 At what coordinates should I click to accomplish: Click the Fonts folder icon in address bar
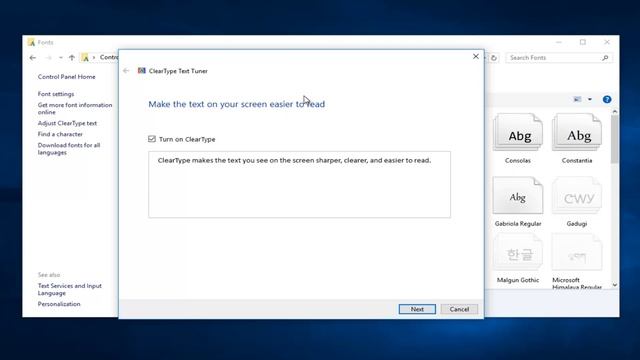[x=85, y=58]
